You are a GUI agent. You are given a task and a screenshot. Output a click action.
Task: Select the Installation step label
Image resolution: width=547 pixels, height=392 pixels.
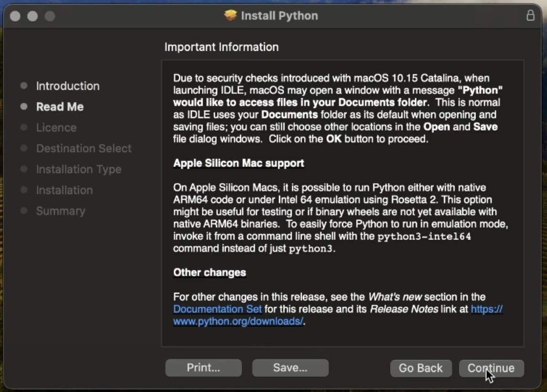pyautogui.click(x=64, y=190)
